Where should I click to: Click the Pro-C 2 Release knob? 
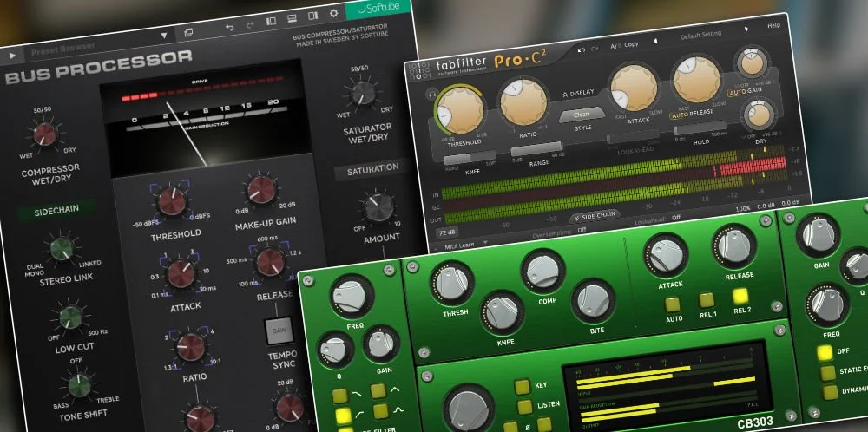[x=697, y=79]
